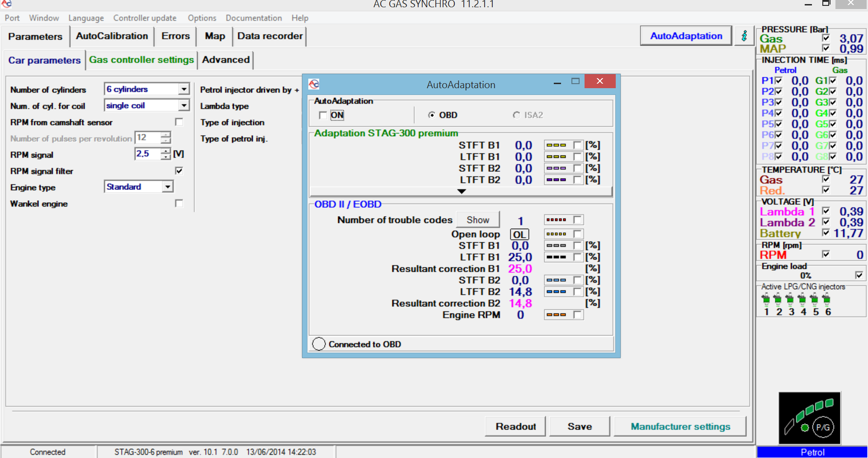The image size is (868, 458).
Task: Increase RPM signal voltage with the up arrow
Action: click(x=166, y=151)
